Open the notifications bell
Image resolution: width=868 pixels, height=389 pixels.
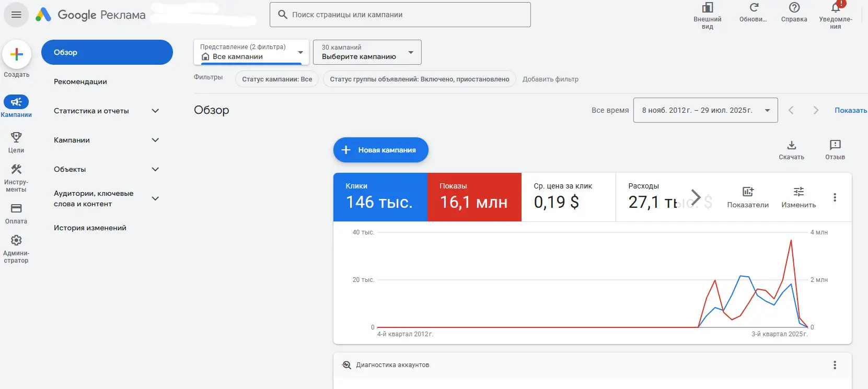835,8
